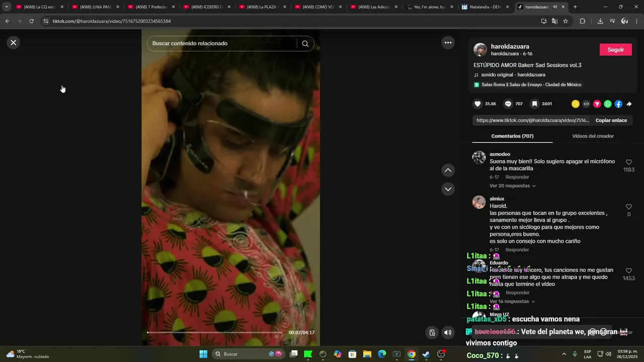Open more share options arrow
The image size is (644, 362).
[x=629, y=104]
